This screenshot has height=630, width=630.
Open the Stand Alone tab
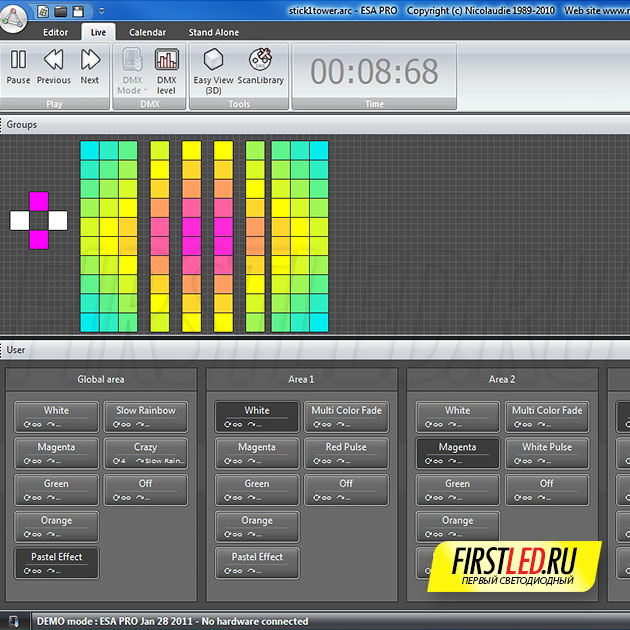click(214, 32)
